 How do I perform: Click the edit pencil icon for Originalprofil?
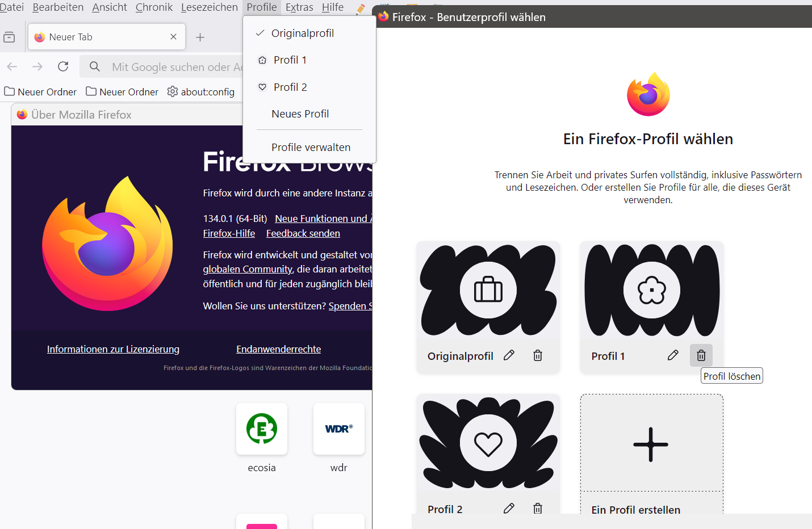tap(509, 355)
